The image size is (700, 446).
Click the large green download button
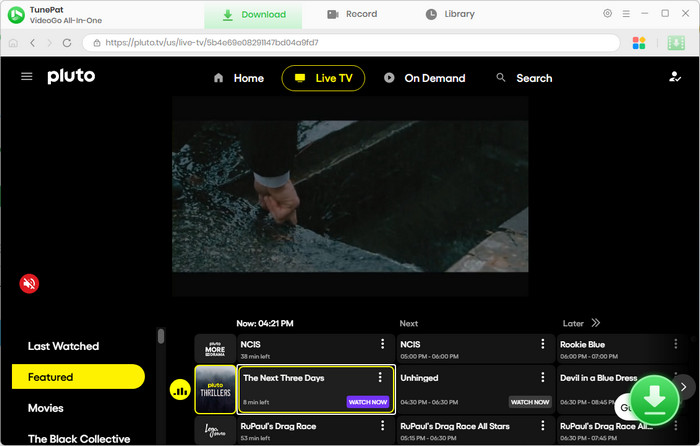pos(654,400)
